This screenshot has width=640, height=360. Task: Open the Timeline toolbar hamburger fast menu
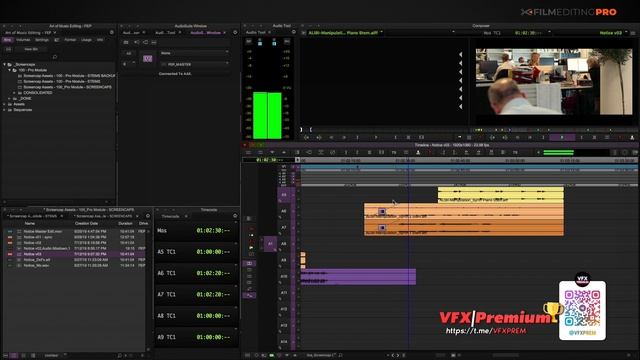click(249, 152)
